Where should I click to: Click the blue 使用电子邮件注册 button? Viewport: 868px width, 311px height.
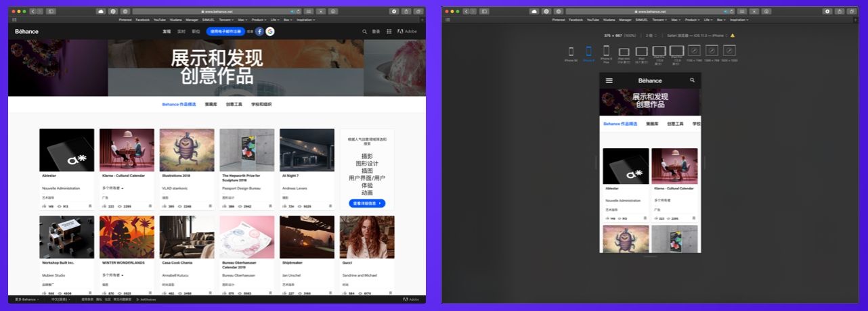(226, 31)
